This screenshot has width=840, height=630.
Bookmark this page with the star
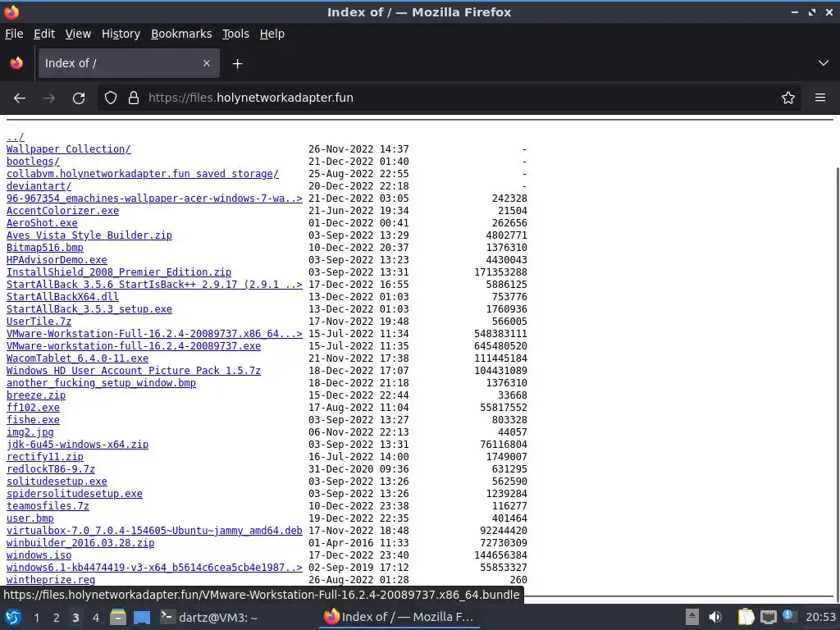click(788, 98)
